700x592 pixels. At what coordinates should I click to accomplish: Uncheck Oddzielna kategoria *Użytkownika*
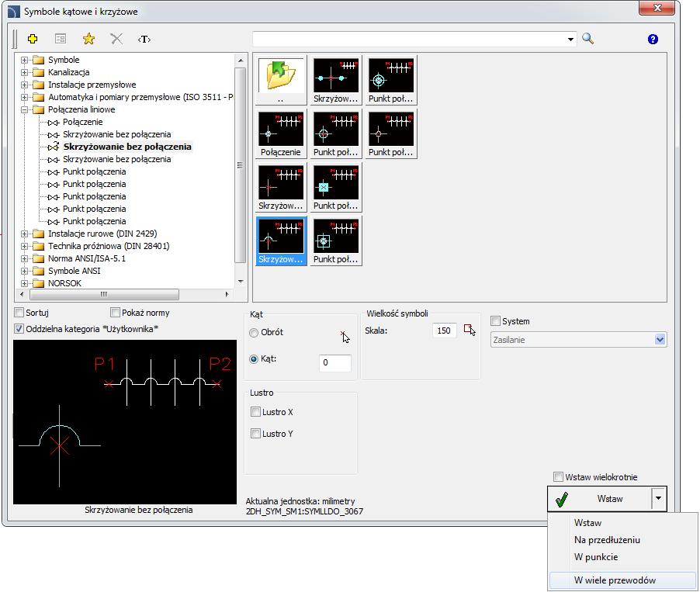coord(19,329)
